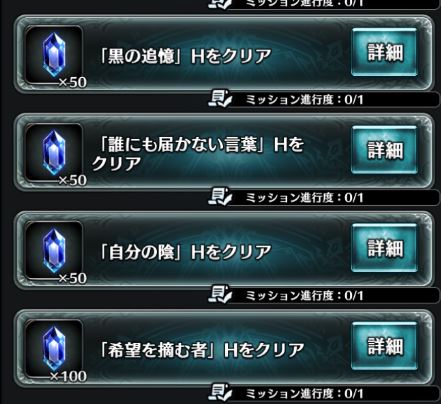Tap blue crystal reward of 「自分の陰」 mission
The height and width of the screenshot is (404, 441).
pyautogui.click(x=54, y=251)
